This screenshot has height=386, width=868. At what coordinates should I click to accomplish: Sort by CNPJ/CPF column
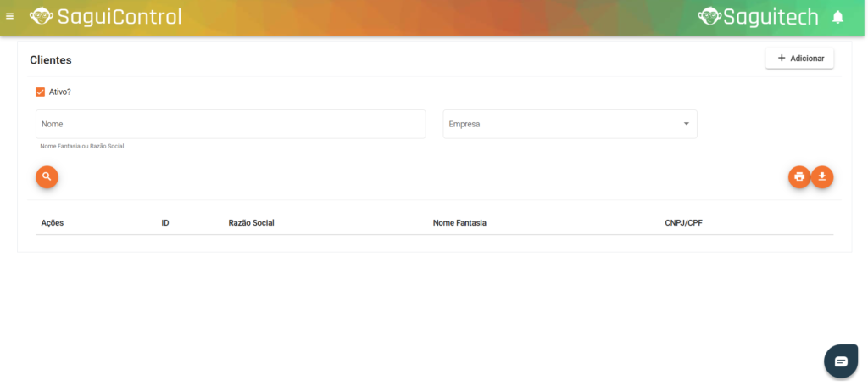pyautogui.click(x=685, y=223)
